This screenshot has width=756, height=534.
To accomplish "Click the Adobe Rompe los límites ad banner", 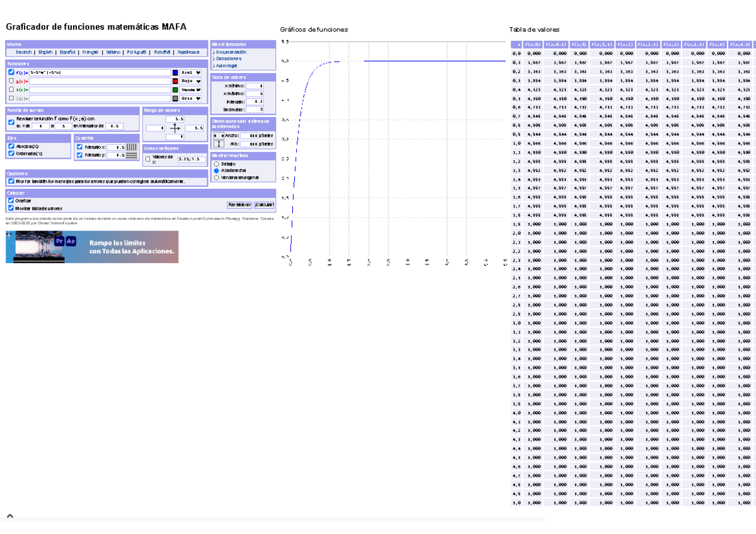I will click(x=92, y=247).
